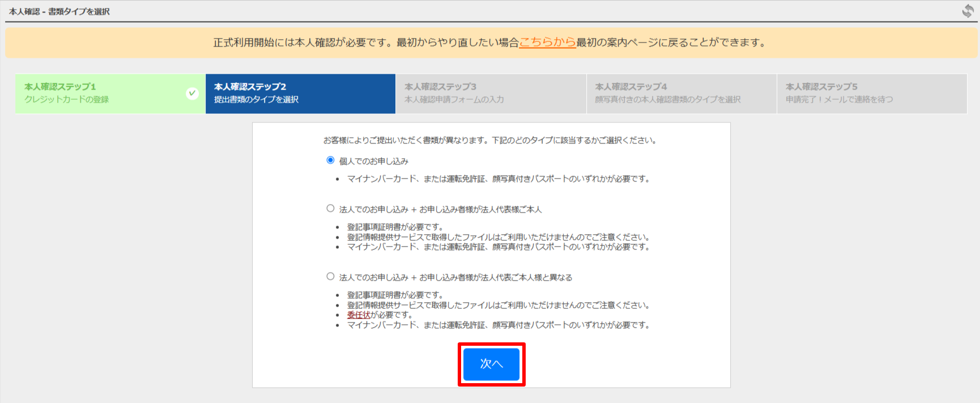The width and height of the screenshot is (980, 403).
Task: Follow the こちらから link in the banner
Action: coord(547,43)
